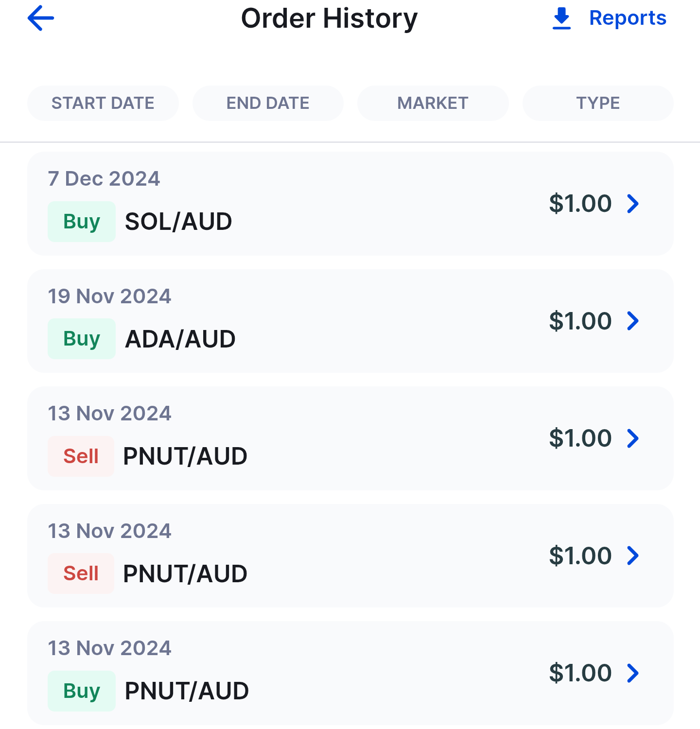Click the SOL/AUD market name
This screenshot has width=700, height=729.
pos(178,222)
